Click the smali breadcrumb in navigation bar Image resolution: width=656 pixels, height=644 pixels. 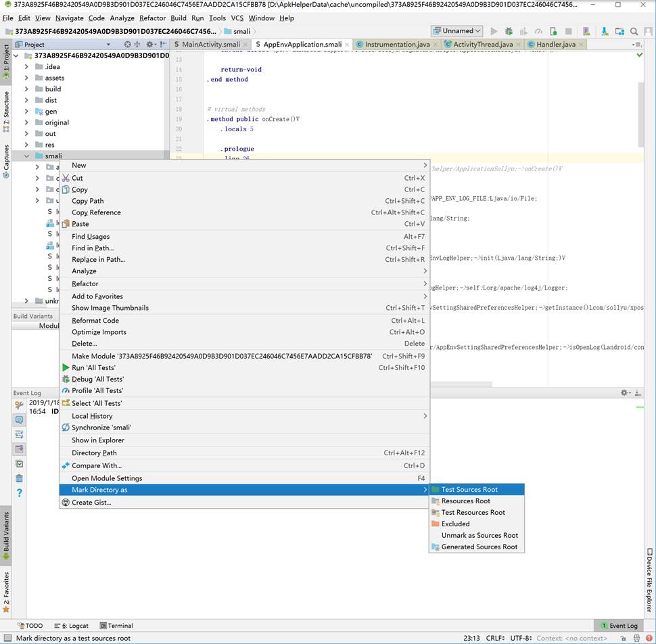[x=237, y=31]
